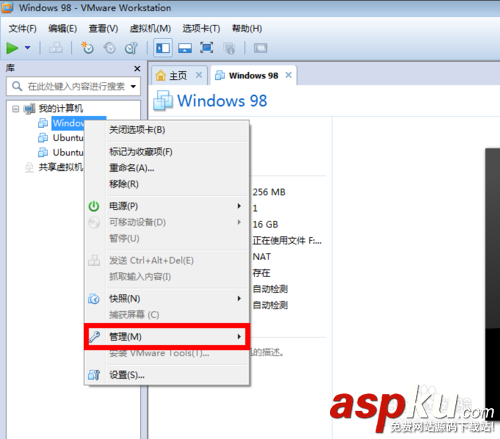Click the NAT network adapter value
The width and height of the screenshot is (500, 439).
tap(262, 257)
